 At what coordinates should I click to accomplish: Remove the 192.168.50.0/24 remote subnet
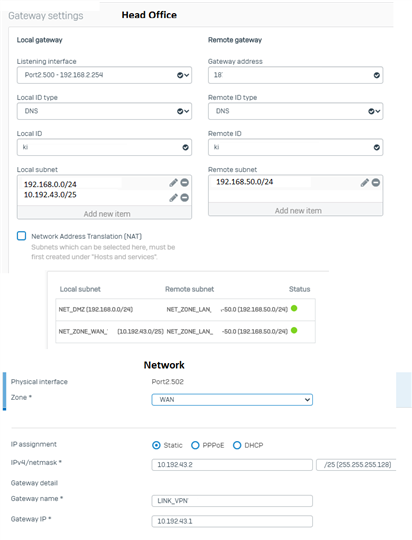pyautogui.click(x=376, y=183)
